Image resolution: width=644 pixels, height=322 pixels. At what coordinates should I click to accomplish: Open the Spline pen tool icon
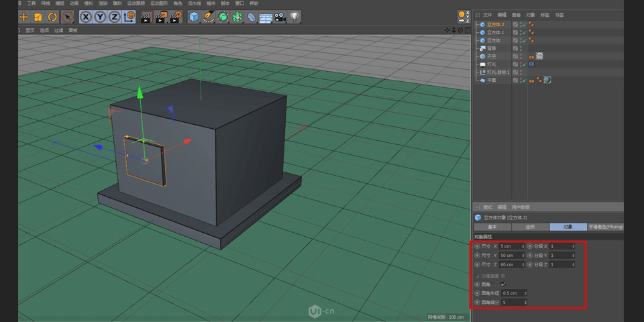click(209, 17)
